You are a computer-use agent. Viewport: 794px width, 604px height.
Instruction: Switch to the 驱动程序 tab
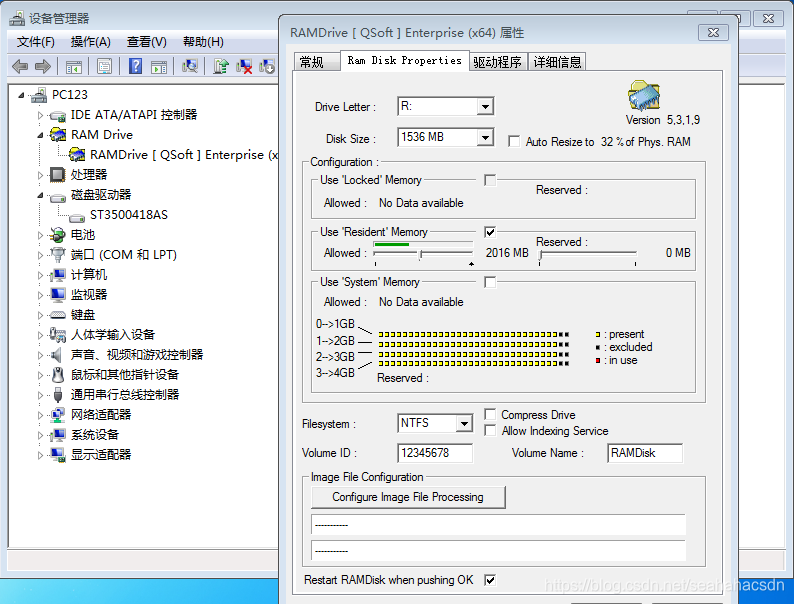coord(498,62)
